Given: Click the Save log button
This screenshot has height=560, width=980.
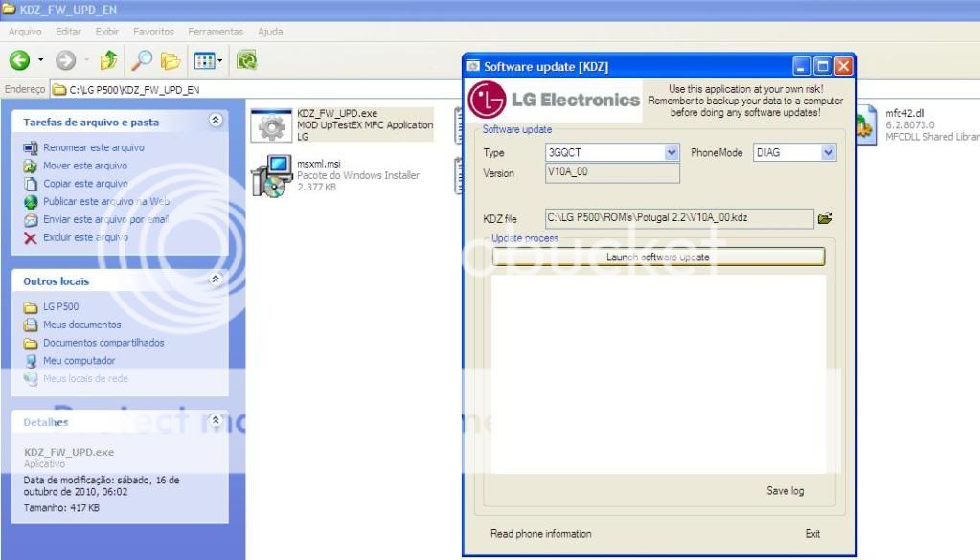Looking at the screenshot, I should pos(785,491).
